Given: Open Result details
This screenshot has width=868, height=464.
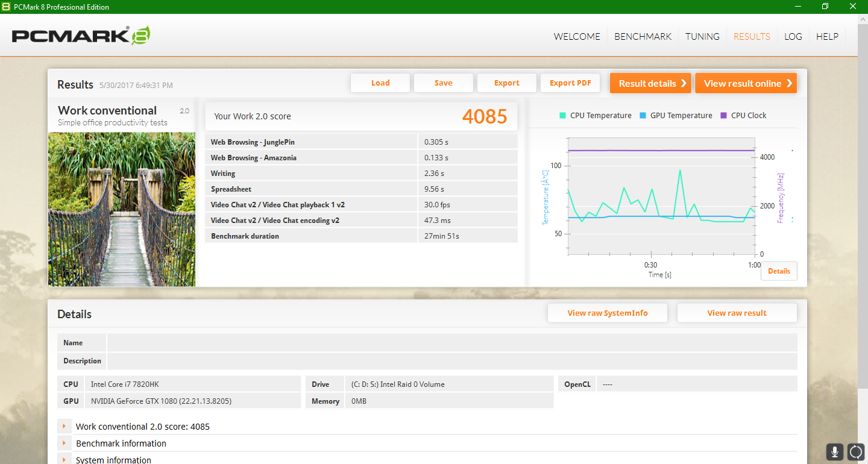Looking at the screenshot, I should [650, 83].
